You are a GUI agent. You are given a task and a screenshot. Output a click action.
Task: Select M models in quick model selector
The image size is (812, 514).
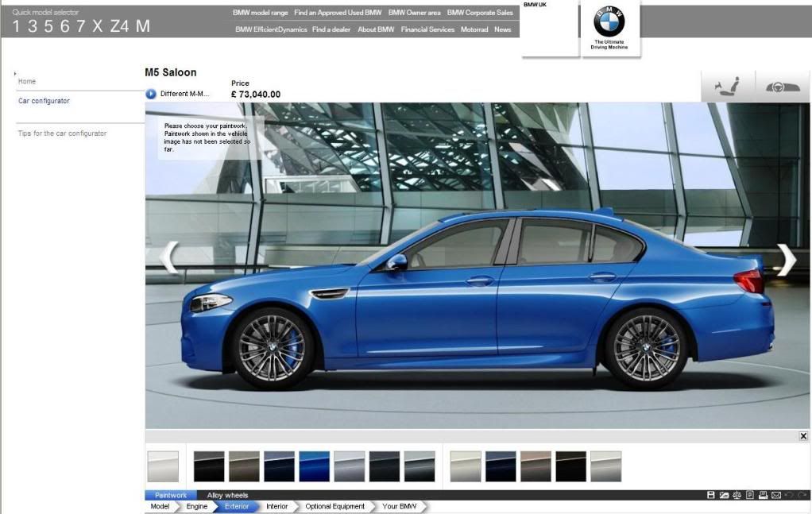click(143, 26)
